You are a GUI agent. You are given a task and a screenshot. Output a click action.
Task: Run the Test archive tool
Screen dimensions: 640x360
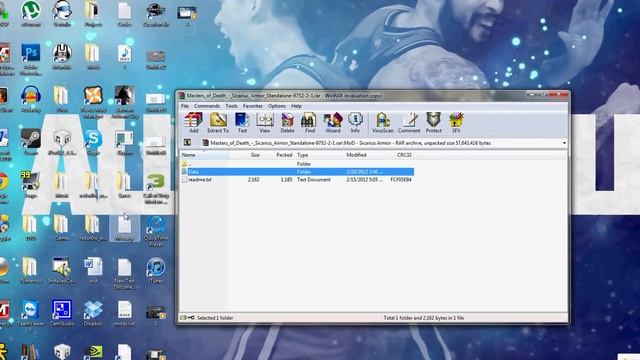click(x=242, y=123)
